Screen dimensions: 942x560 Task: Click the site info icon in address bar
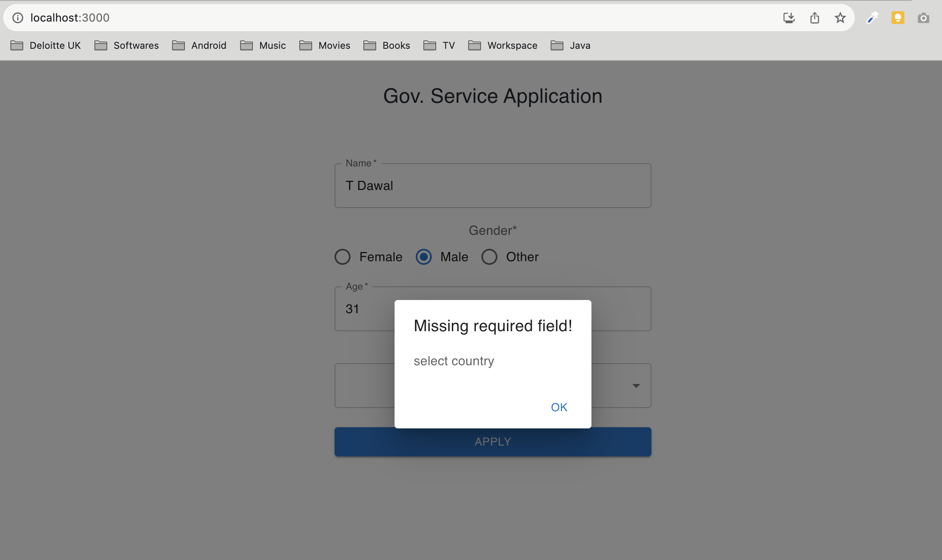click(x=18, y=18)
